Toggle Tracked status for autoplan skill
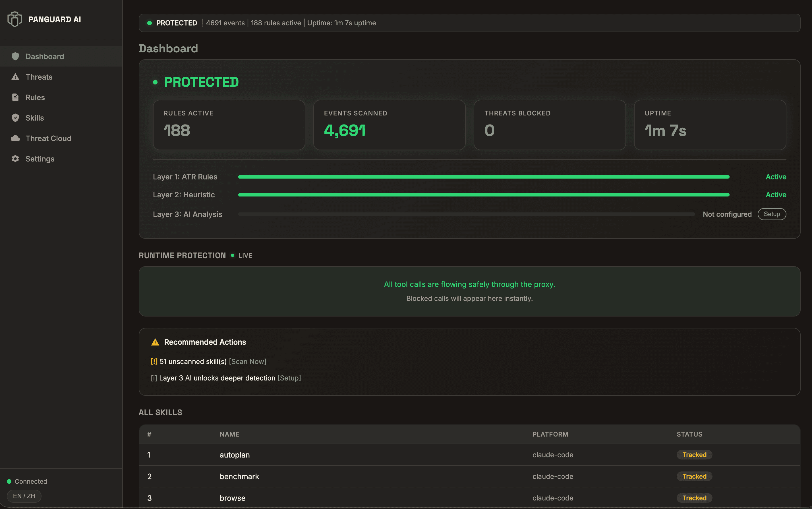812x509 pixels. coord(694,454)
